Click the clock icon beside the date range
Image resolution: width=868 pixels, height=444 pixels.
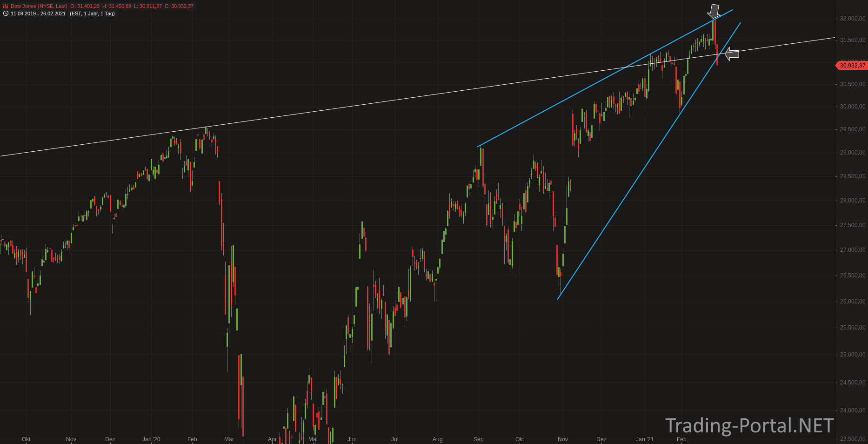coord(6,13)
